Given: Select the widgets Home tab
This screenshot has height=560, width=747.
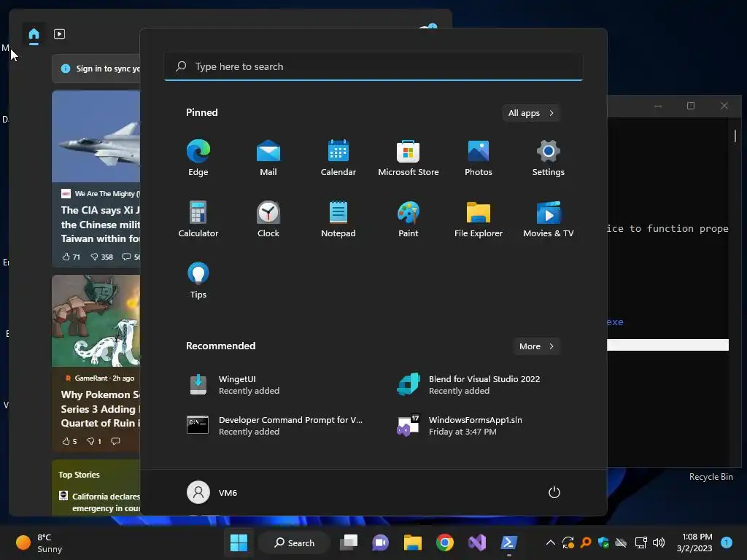Looking at the screenshot, I should (34, 34).
